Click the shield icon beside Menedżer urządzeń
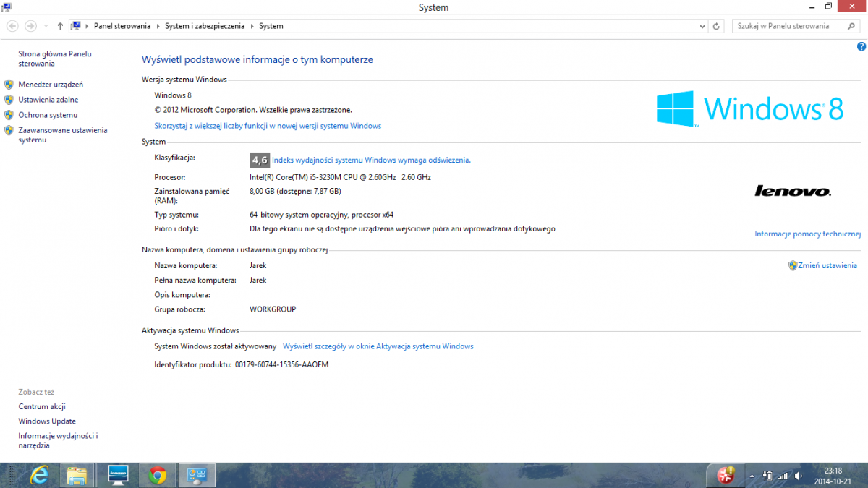The height and width of the screenshot is (488, 868). click(9, 85)
